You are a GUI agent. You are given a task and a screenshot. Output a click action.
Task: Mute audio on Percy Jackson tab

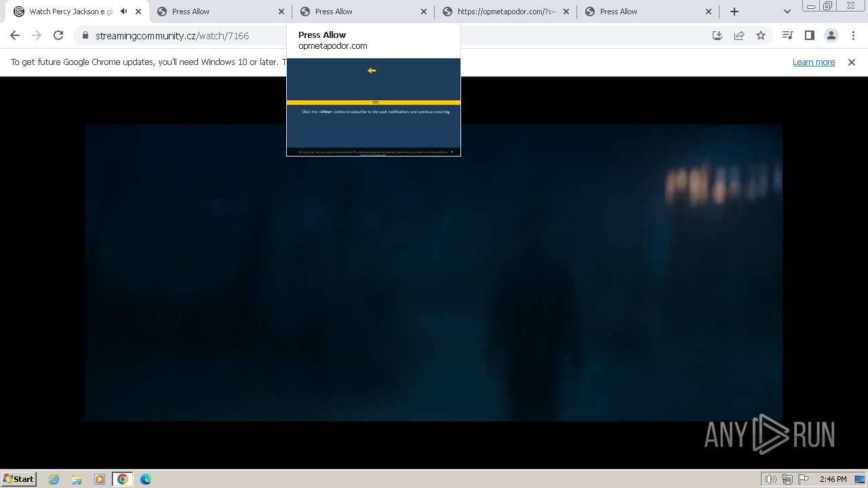(123, 12)
